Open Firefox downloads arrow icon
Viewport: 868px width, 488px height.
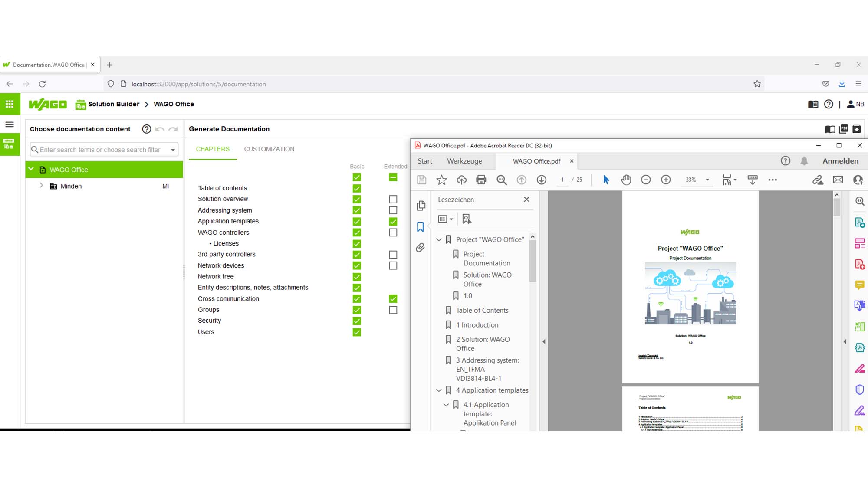842,84
